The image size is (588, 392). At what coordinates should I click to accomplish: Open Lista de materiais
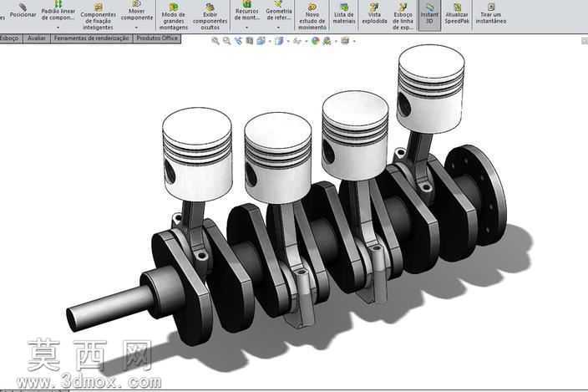click(344, 13)
